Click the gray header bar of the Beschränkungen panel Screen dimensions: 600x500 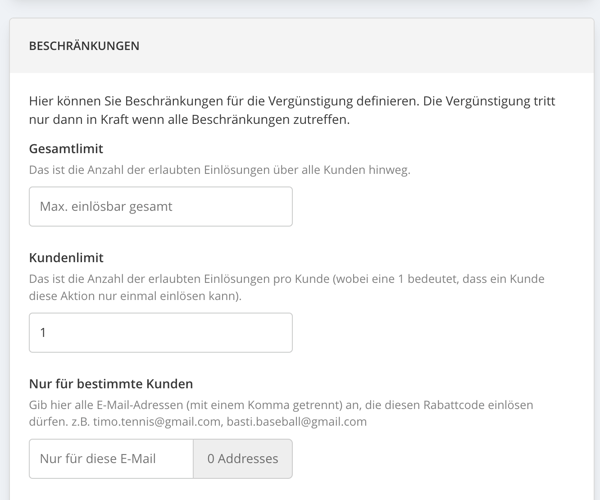(x=302, y=46)
